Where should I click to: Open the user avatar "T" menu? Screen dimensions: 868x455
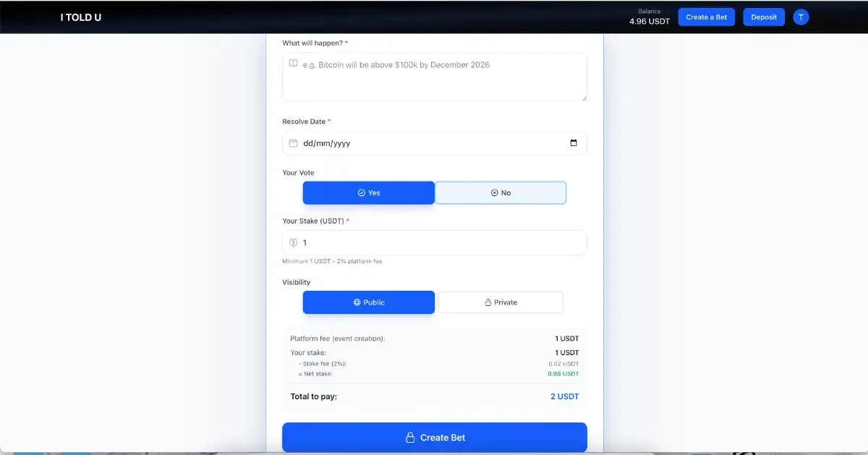[801, 17]
